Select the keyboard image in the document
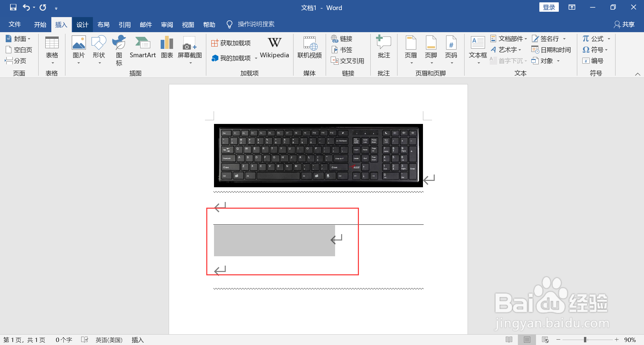644x345 pixels. (318, 155)
